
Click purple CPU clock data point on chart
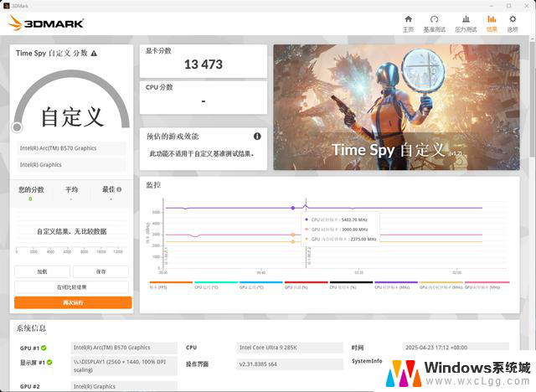click(x=293, y=208)
